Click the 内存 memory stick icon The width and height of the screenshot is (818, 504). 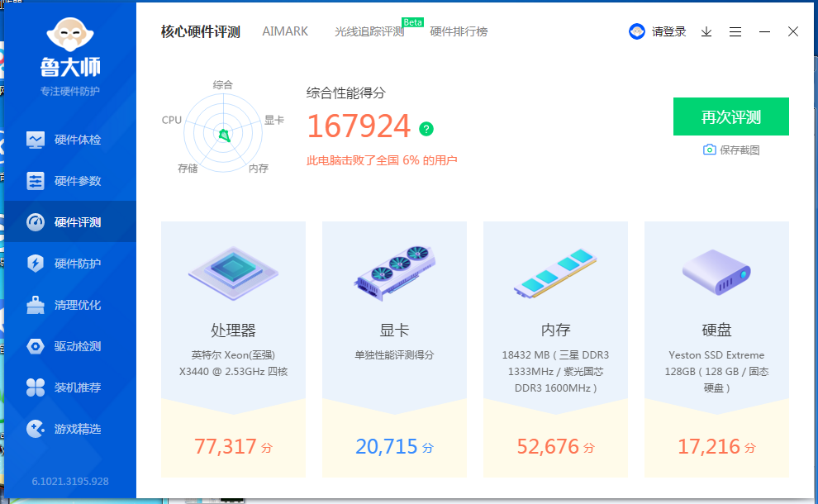pos(555,273)
